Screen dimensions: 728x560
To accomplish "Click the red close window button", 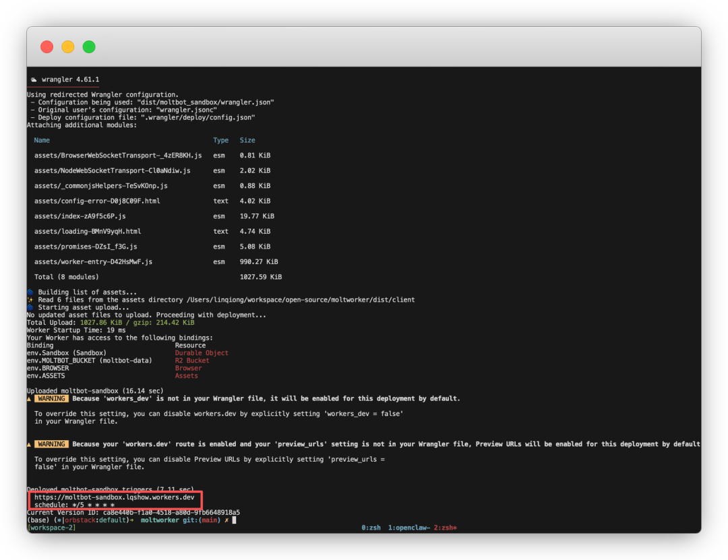I will (47, 47).
